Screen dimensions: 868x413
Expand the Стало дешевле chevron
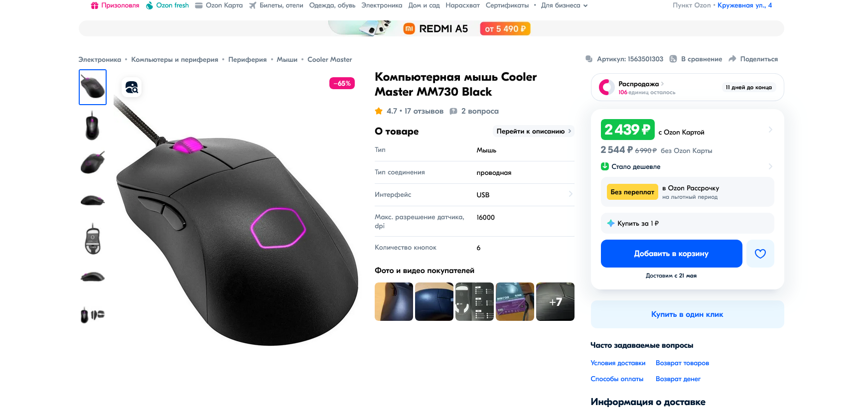770,166
